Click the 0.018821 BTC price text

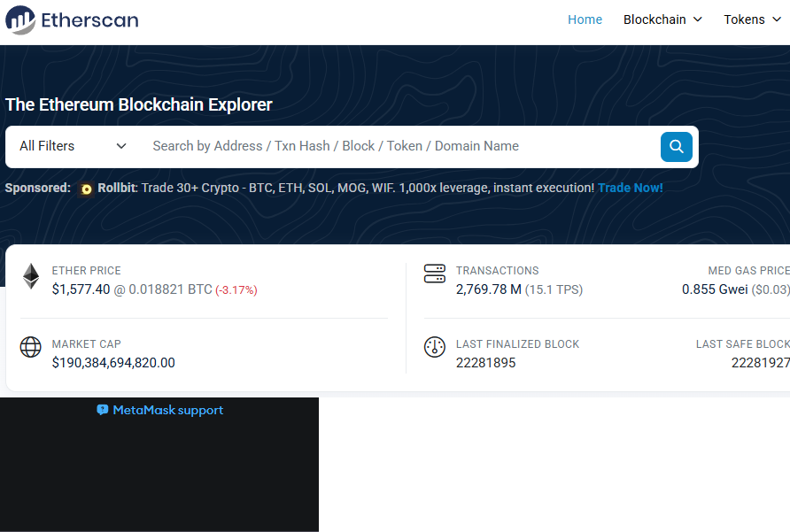(170, 289)
